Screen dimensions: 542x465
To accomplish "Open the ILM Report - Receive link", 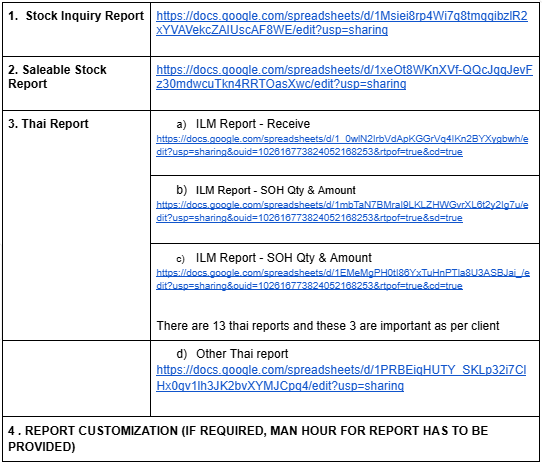I will (342, 145).
